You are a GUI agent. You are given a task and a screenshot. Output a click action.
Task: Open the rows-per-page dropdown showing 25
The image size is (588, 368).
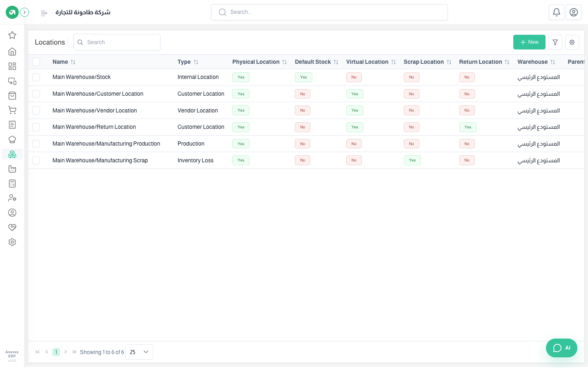(139, 352)
